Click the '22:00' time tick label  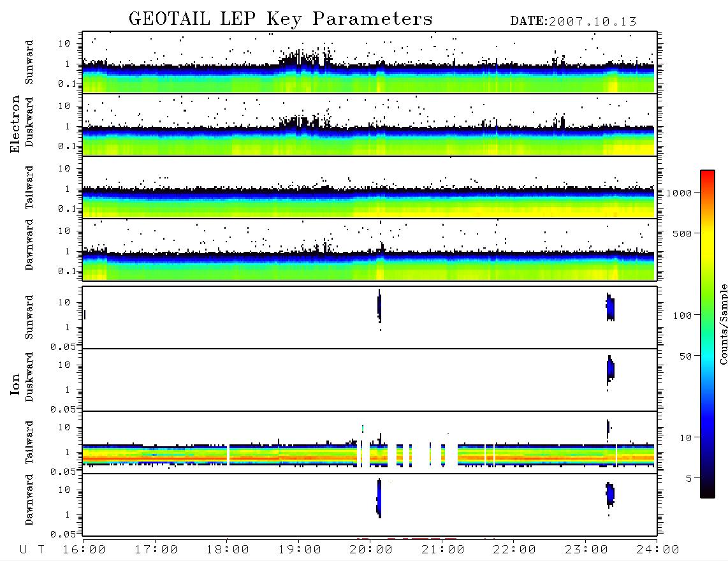514,550
